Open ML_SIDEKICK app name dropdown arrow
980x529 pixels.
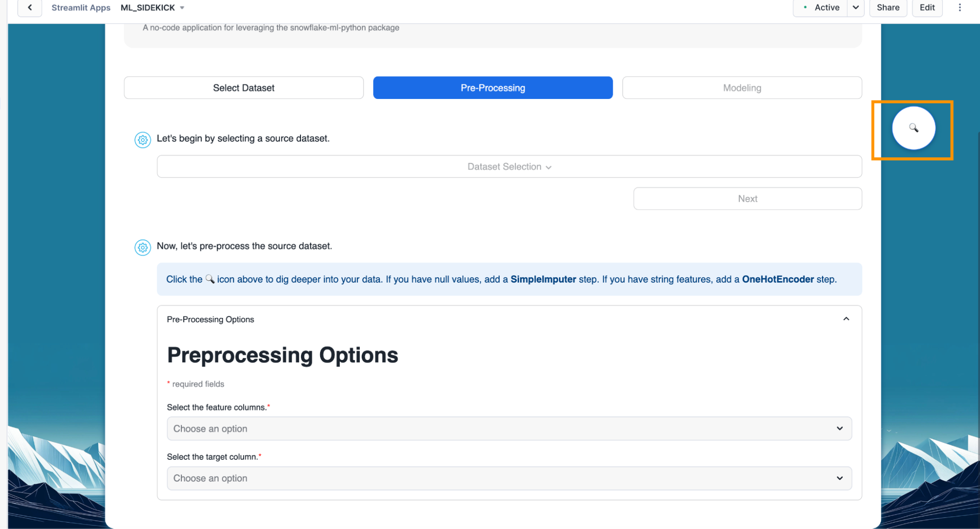(x=182, y=8)
